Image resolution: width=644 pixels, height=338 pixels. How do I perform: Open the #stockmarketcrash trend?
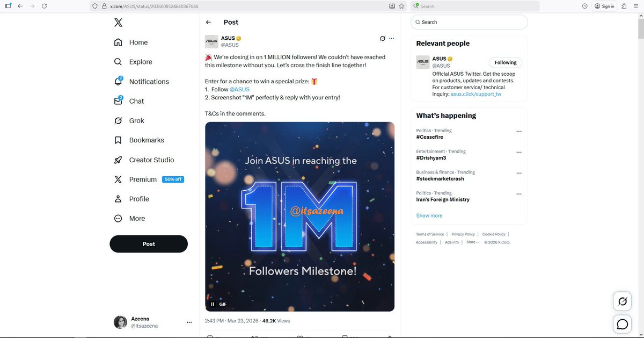(x=440, y=179)
